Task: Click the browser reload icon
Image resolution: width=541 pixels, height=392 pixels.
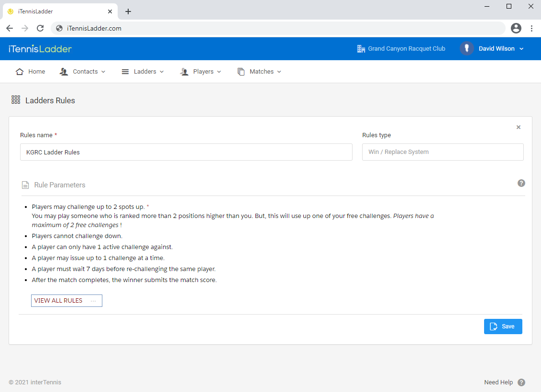Action: click(x=40, y=28)
